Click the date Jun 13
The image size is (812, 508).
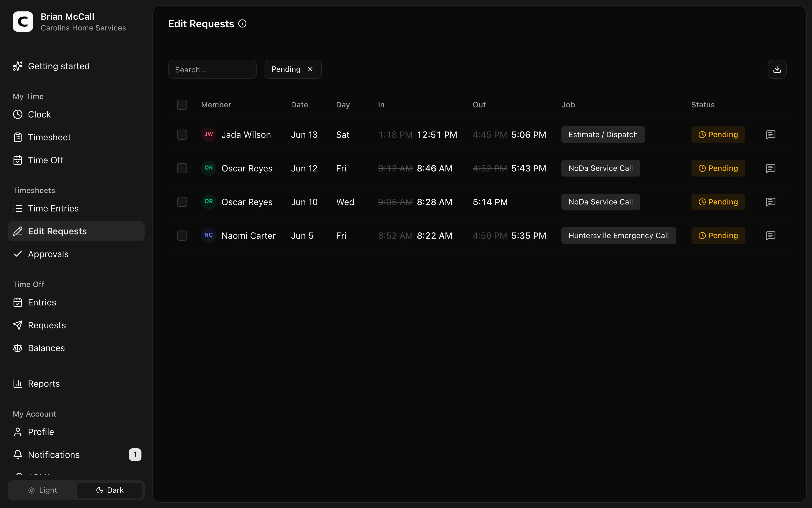pyautogui.click(x=304, y=135)
